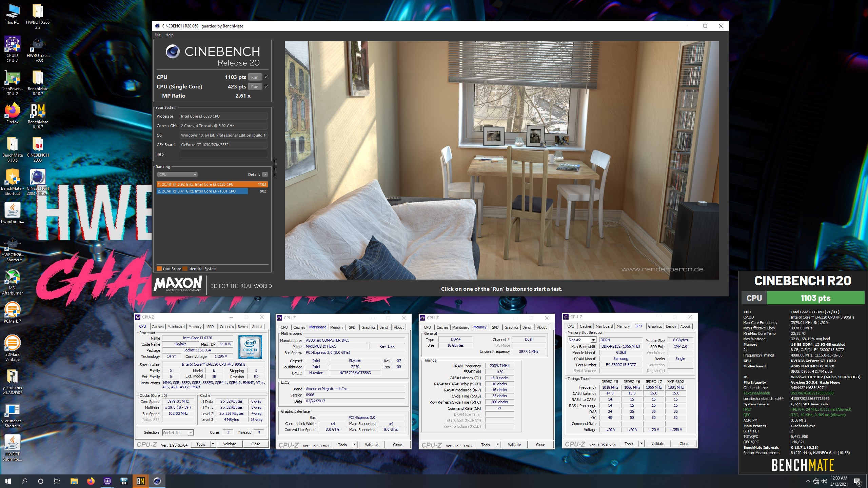Viewport: 868px width, 488px height.
Task: Click orange Your Score legend swatch
Action: click(x=159, y=269)
